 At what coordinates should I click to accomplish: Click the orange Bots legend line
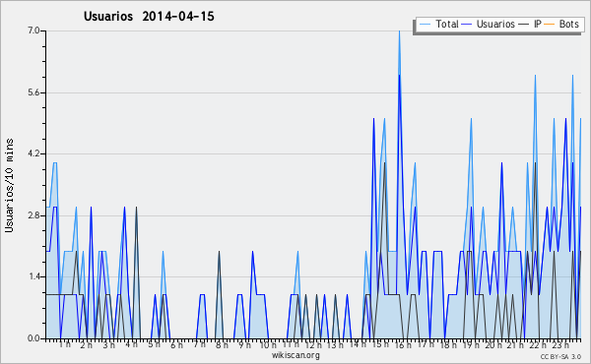(550, 25)
